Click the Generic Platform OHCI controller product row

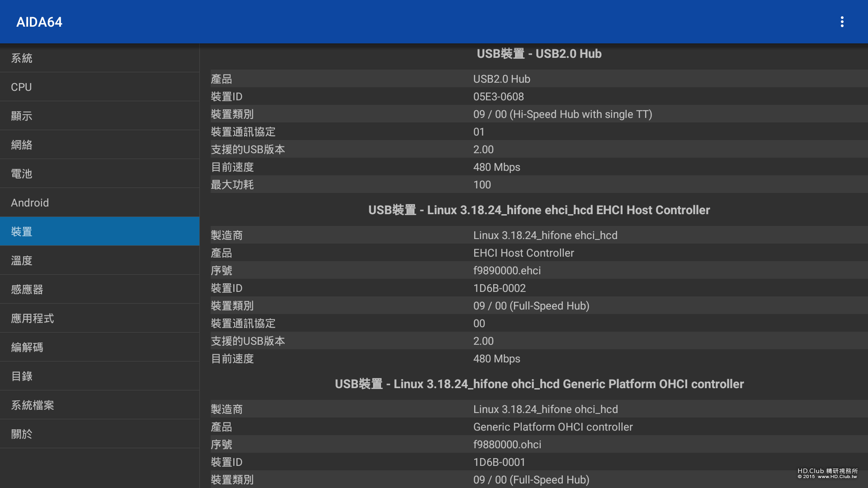[x=539, y=427]
